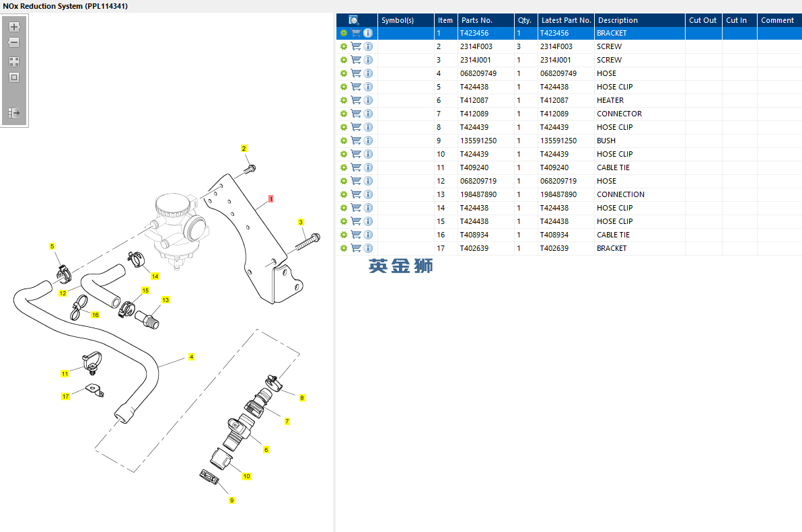Select callout 15 on the diagram
Image resolution: width=802 pixels, height=532 pixels.
point(145,291)
